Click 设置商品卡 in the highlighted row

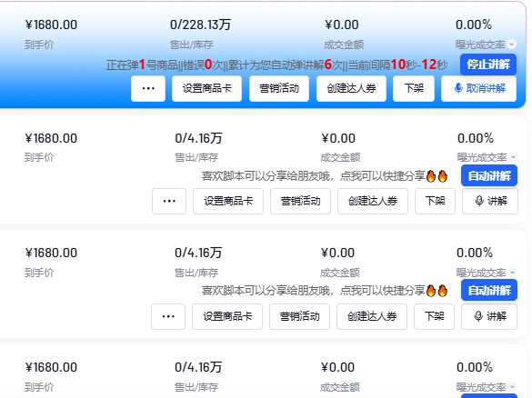[207, 88]
